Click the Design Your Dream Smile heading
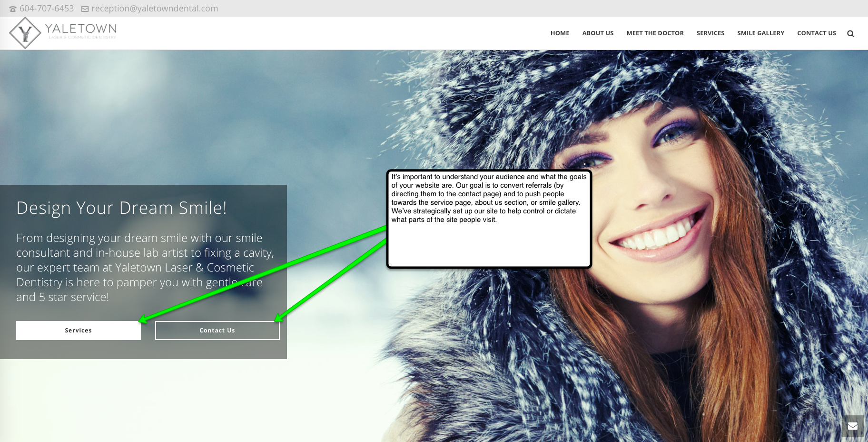Screen dimensions: 868x442 [121, 208]
